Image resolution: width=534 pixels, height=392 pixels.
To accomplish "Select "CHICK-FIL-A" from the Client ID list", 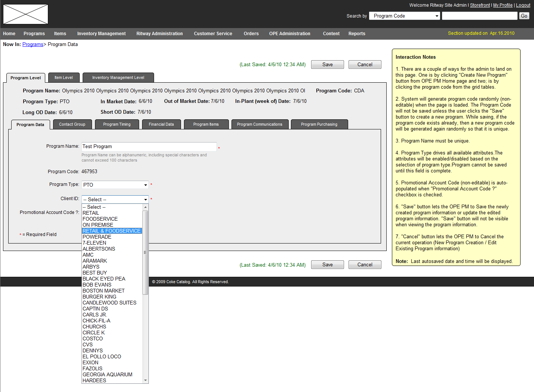I will pyautogui.click(x=97, y=320).
